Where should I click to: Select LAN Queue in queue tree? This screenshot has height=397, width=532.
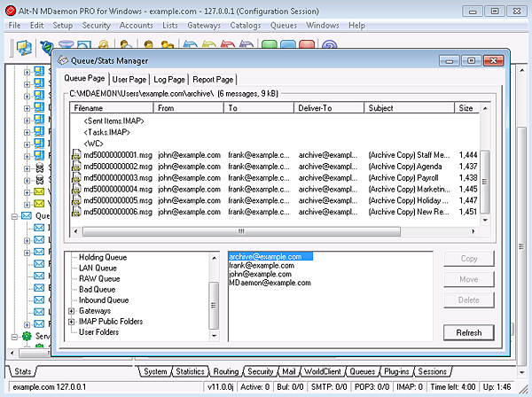(x=98, y=269)
